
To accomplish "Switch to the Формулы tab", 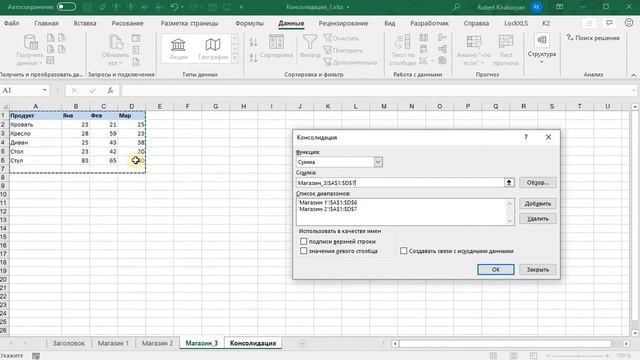I will [x=249, y=23].
